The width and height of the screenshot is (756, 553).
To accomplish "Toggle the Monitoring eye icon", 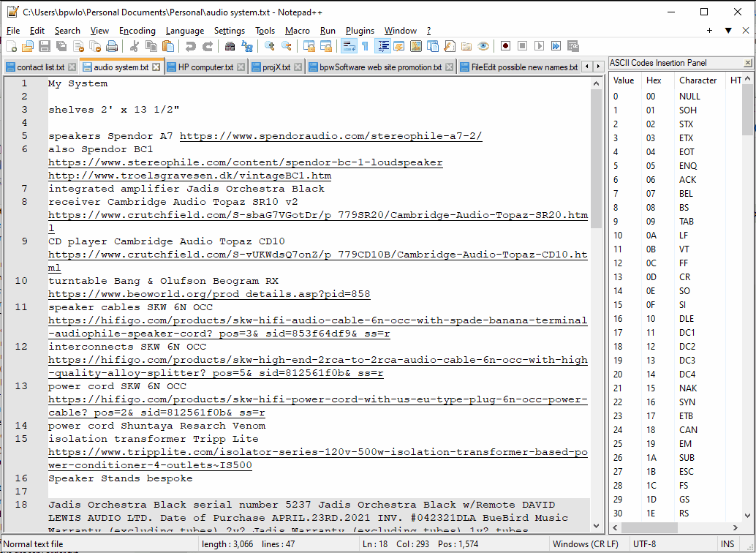I will (x=483, y=46).
